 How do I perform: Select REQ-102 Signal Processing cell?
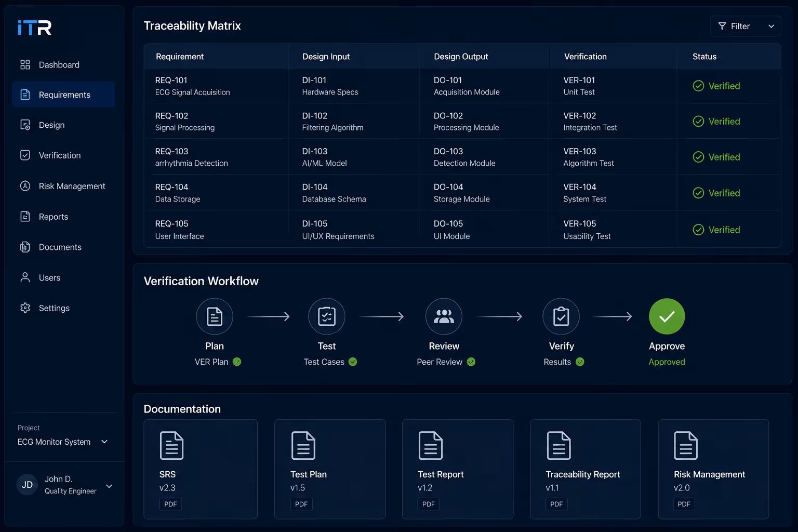[x=216, y=121]
